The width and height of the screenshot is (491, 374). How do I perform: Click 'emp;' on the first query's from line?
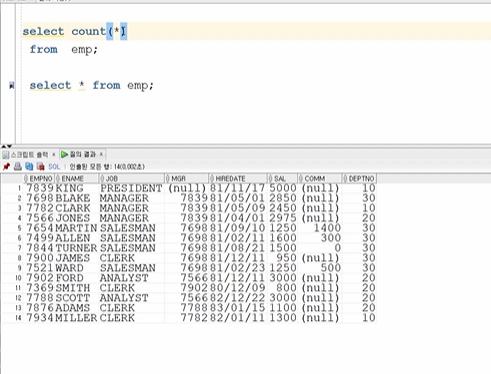pos(84,50)
